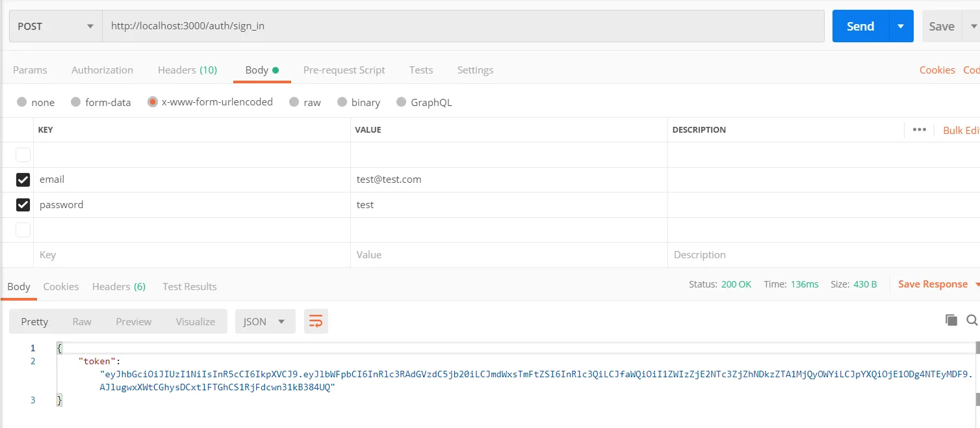
Task: Select x-www-form-urlencoded radio option
Action: [153, 102]
